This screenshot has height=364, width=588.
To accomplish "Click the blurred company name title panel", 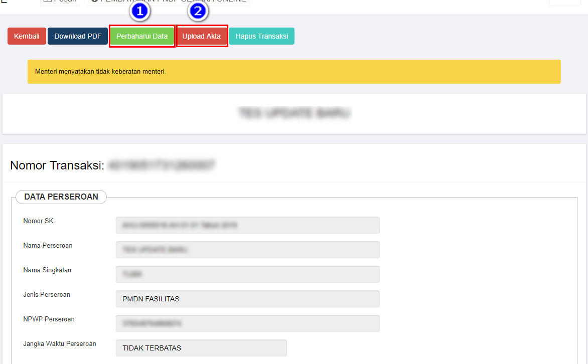I will point(294,113).
